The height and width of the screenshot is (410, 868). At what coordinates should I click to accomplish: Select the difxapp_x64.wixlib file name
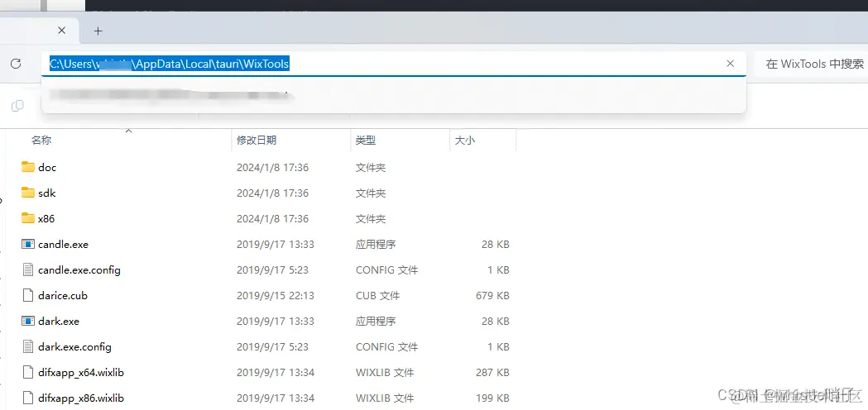click(x=81, y=372)
